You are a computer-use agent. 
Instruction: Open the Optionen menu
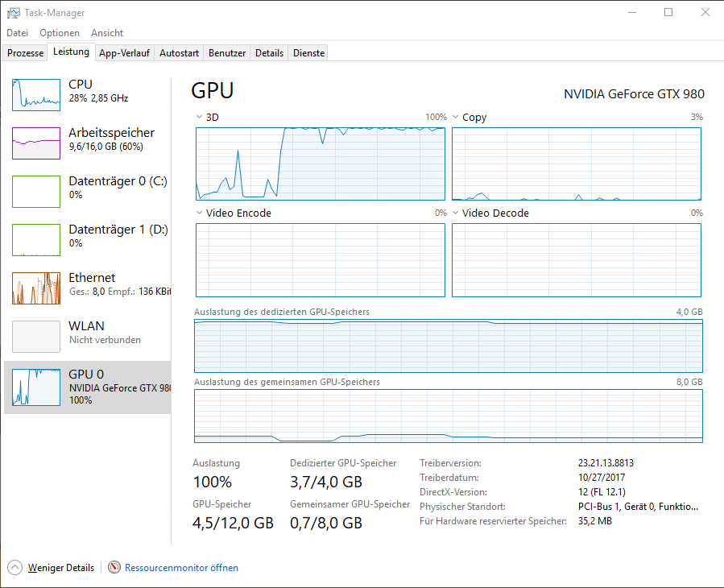tap(59, 33)
